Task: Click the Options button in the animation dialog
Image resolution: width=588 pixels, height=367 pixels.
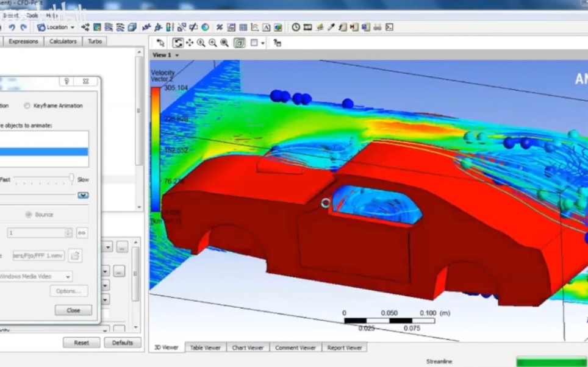Action: pyautogui.click(x=69, y=291)
